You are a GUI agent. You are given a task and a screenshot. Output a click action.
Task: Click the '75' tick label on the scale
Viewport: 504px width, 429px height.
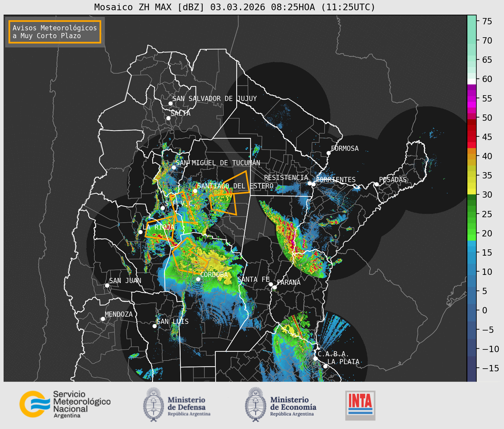coord(487,21)
